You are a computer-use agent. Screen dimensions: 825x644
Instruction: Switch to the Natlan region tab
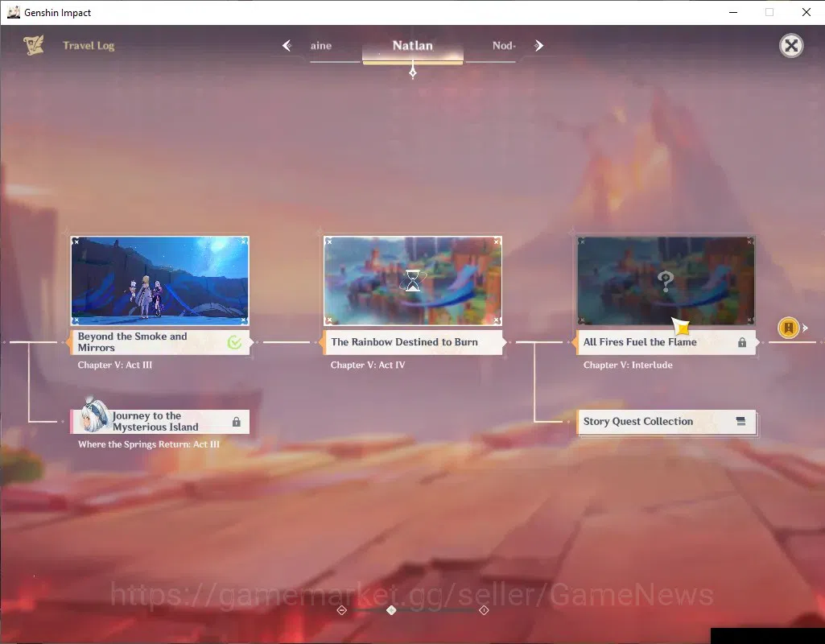click(x=412, y=46)
